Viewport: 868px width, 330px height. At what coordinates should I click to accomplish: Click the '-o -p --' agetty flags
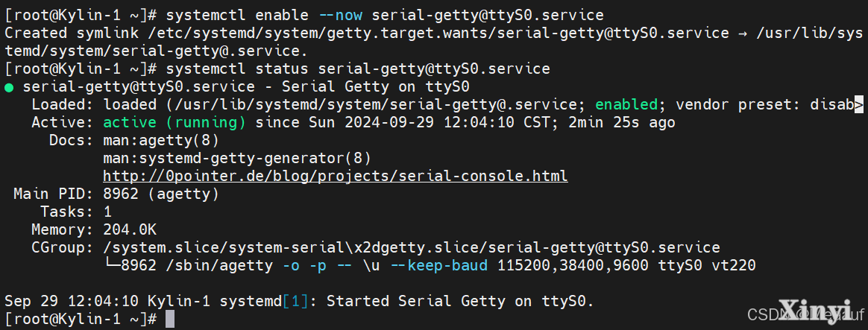[317, 265]
